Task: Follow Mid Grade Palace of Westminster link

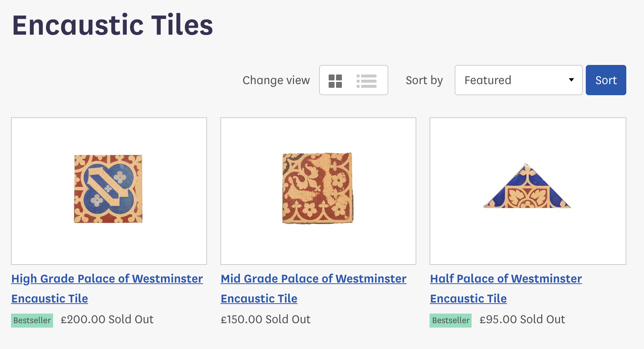Action: [x=313, y=279]
